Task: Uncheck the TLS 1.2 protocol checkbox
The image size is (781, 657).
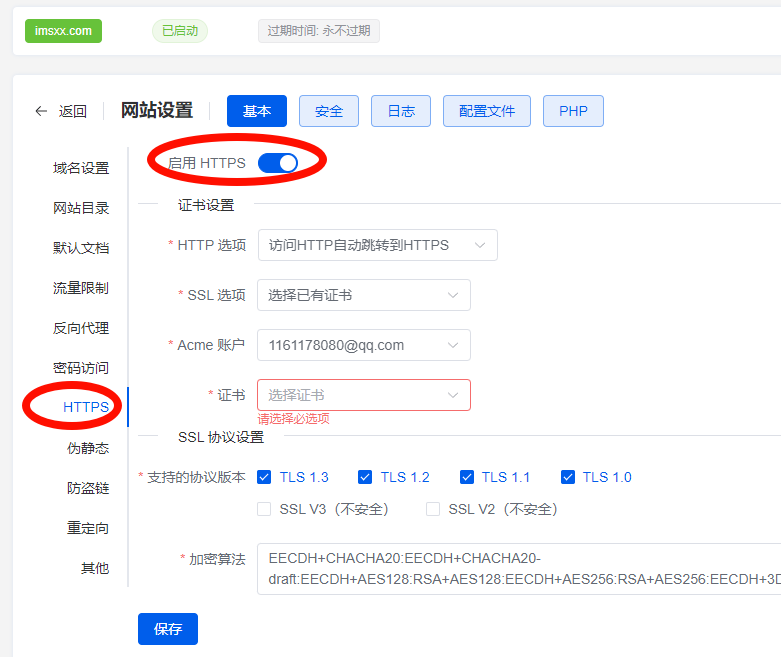Action: coord(365,477)
